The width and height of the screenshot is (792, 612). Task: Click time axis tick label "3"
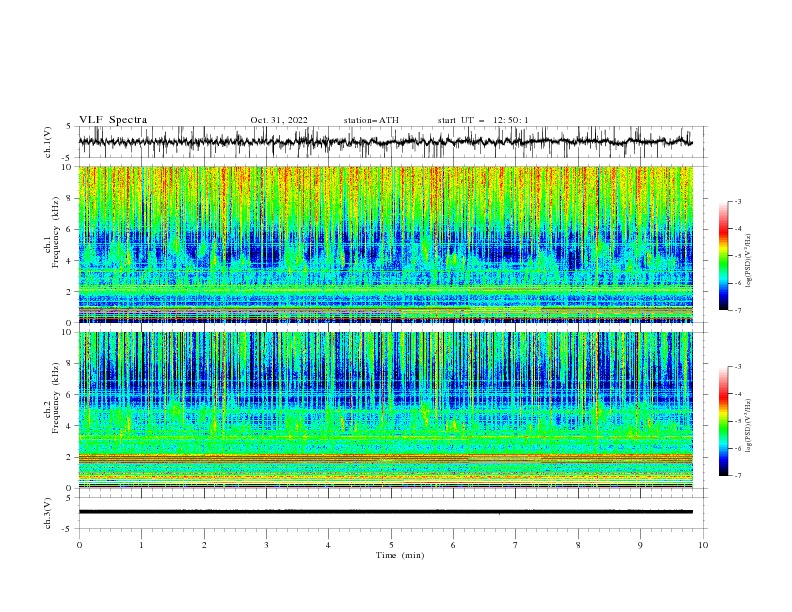[266, 545]
